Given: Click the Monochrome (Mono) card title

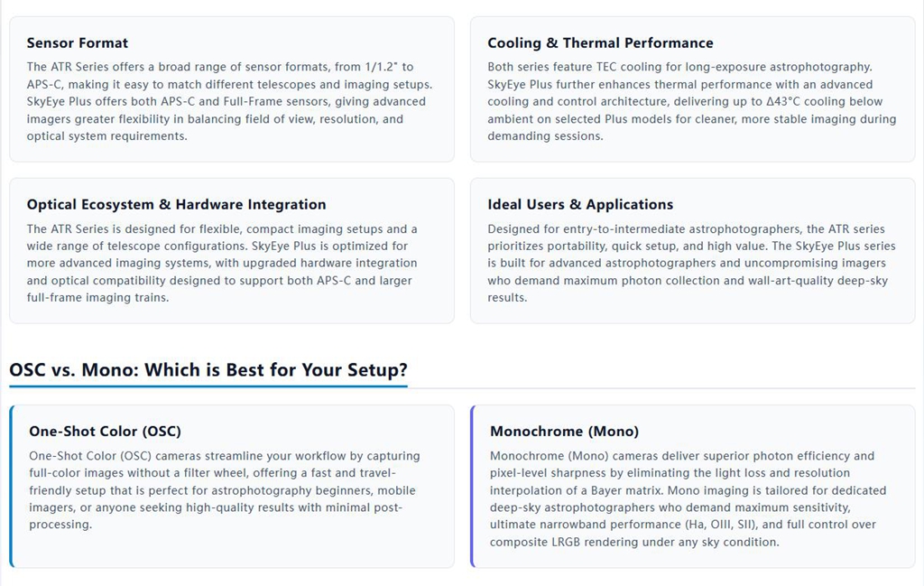Looking at the screenshot, I should (x=564, y=431).
